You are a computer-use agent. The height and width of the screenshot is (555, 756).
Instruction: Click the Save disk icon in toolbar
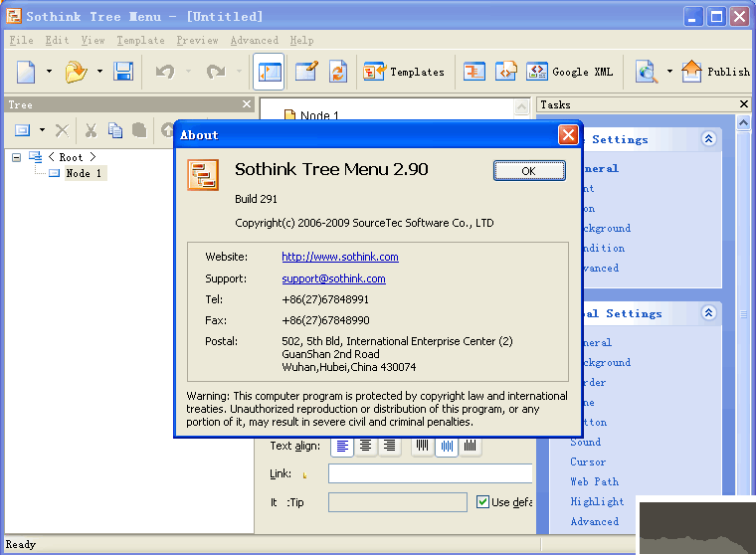(x=123, y=72)
